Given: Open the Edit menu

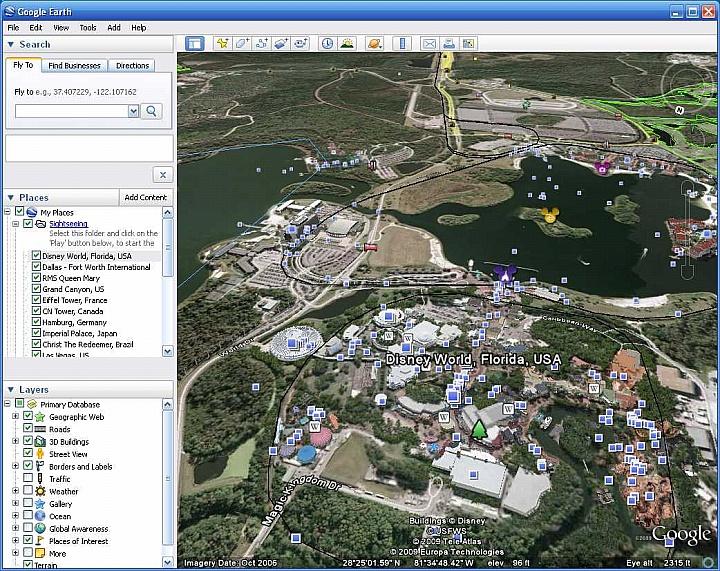Looking at the screenshot, I should click(x=36, y=28).
